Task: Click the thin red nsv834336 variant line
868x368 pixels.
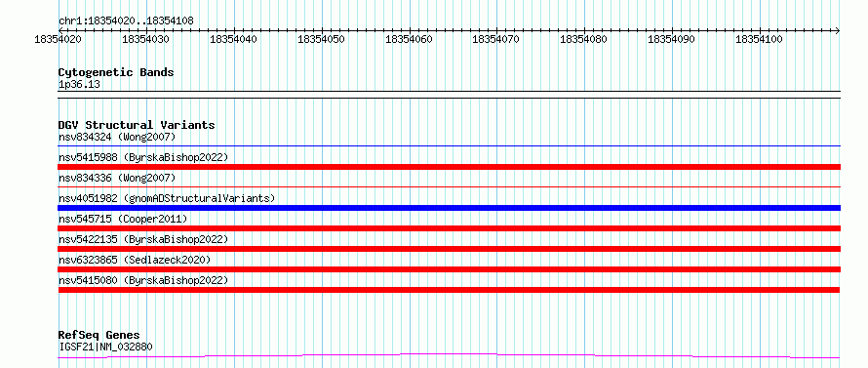Action: click(449, 187)
